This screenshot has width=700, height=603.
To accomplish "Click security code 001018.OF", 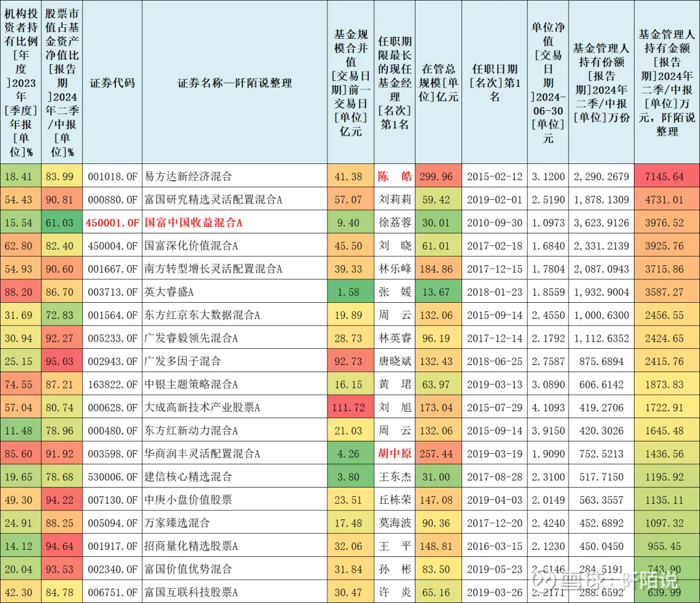I will tap(113, 176).
